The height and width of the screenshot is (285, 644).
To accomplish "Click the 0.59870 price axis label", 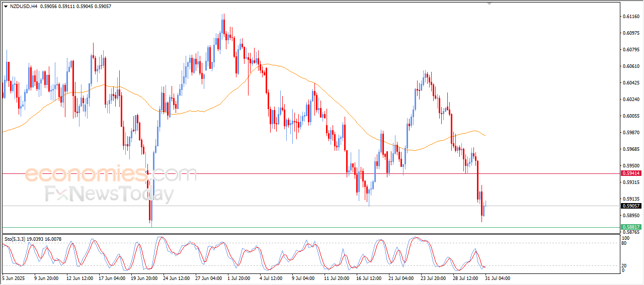I will tap(631, 133).
